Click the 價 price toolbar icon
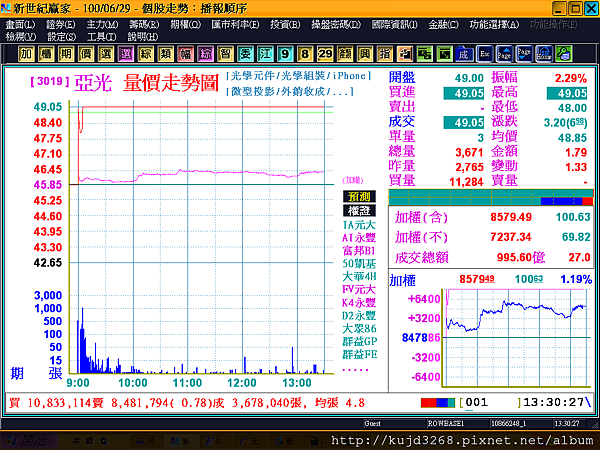The image size is (600, 450). [86, 54]
